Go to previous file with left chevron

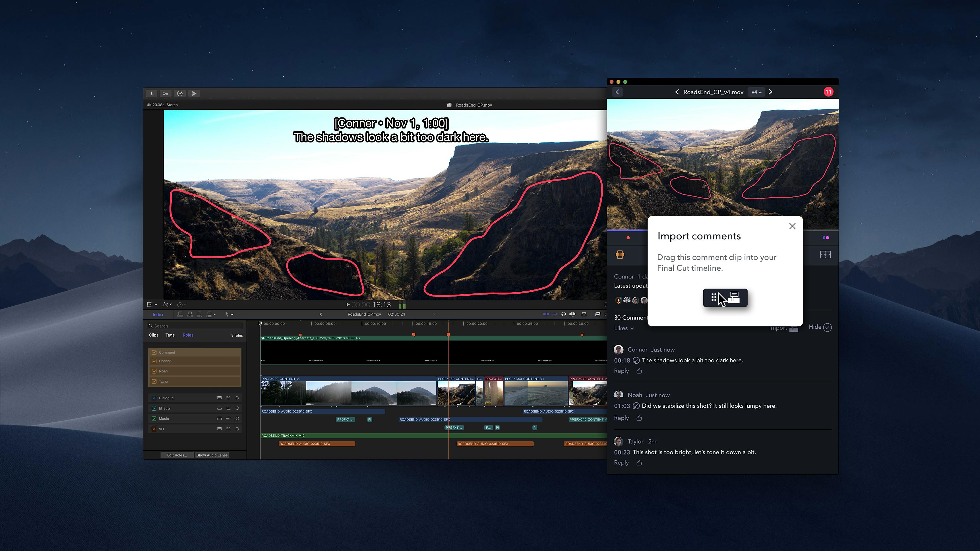click(677, 92)
